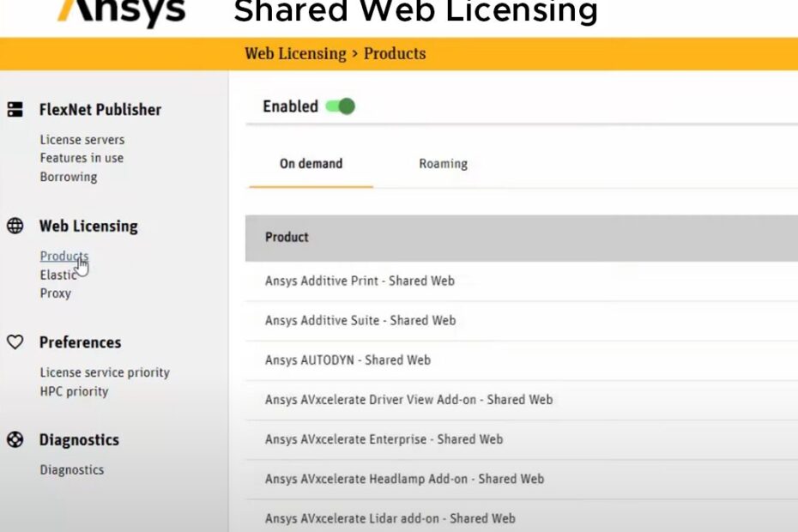798x532 pixels.
Task: Select Ansys AVxcelerate Enterprise - Shared Web row
Action: (x=522, y=440)
